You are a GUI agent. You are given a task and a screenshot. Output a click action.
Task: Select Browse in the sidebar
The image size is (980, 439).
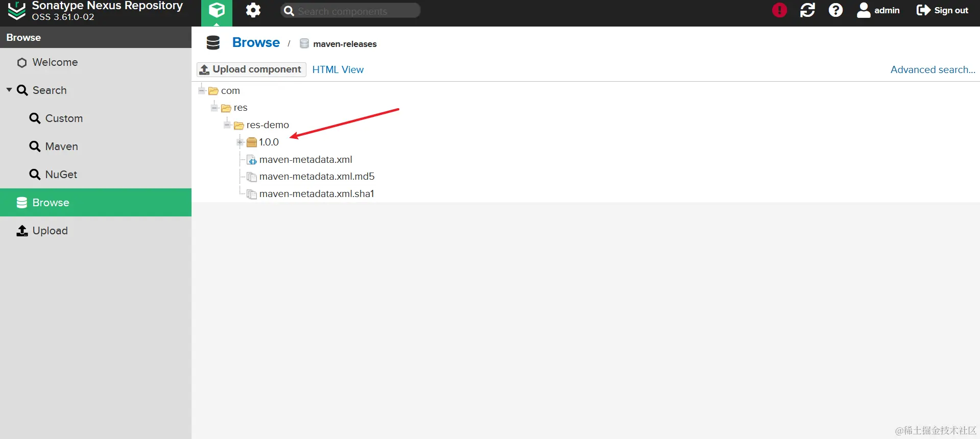[x=95, y=203]
